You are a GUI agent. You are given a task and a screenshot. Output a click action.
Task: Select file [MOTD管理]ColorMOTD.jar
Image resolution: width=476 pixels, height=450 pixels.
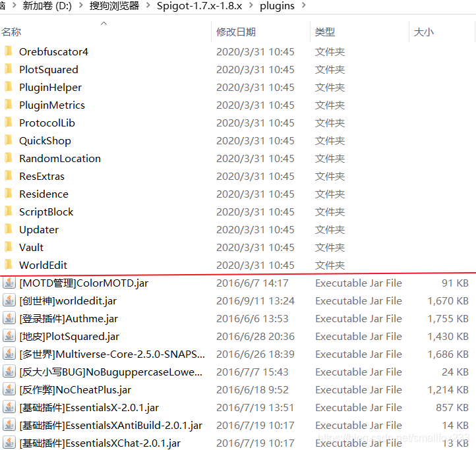tap(84, 283)
